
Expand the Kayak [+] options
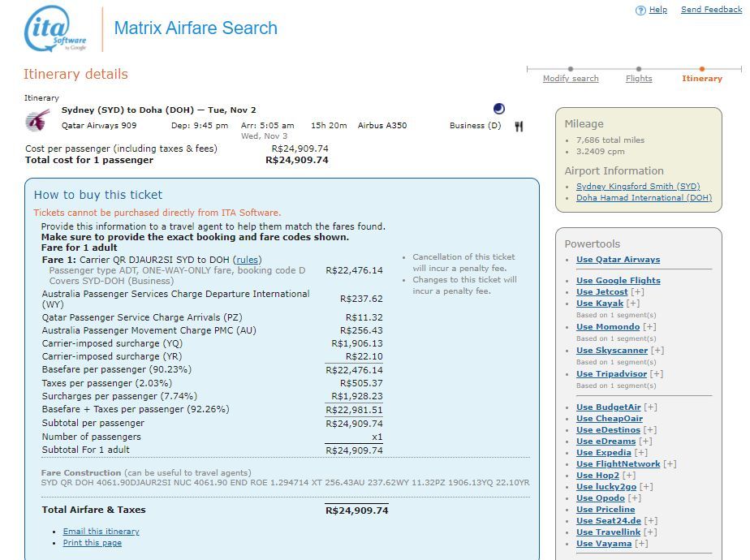(x=633, y=304)
